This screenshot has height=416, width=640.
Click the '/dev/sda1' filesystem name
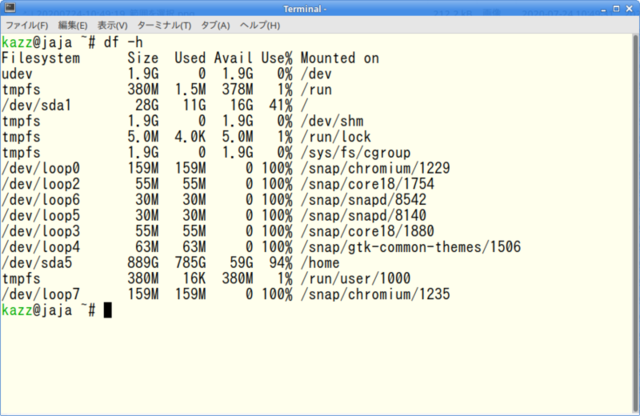37,105
